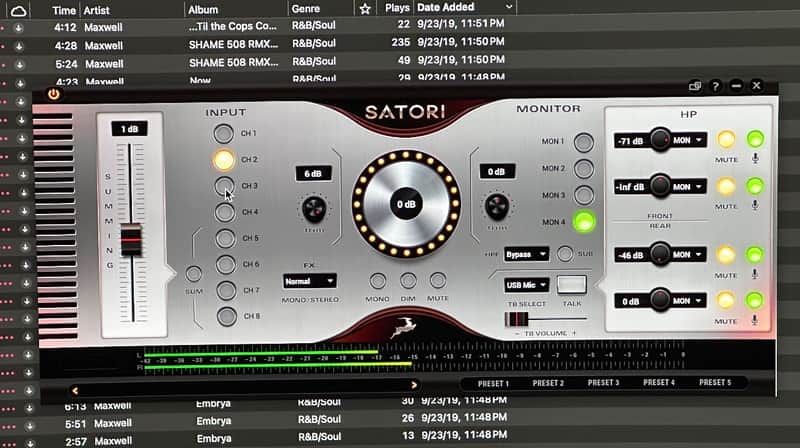The height and width of the screenshot is (448, 800).
Task: Toggle the MONO button
Action: pyautogui.click(x=378, y=281)
